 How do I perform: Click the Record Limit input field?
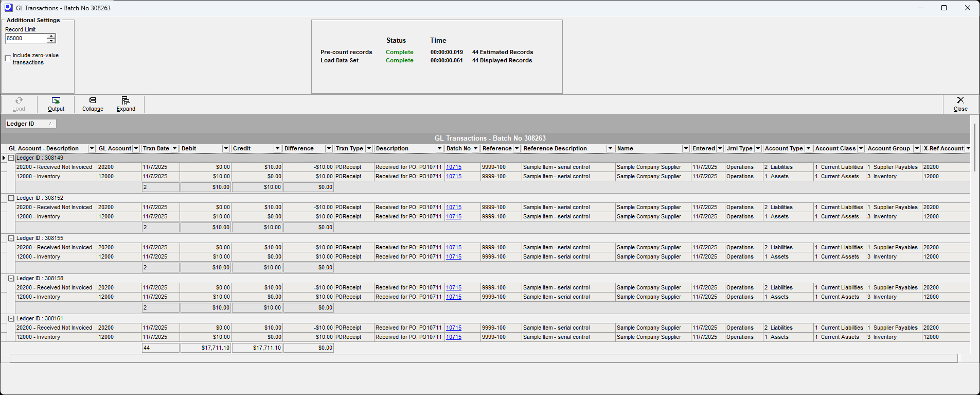click(26, 39)
